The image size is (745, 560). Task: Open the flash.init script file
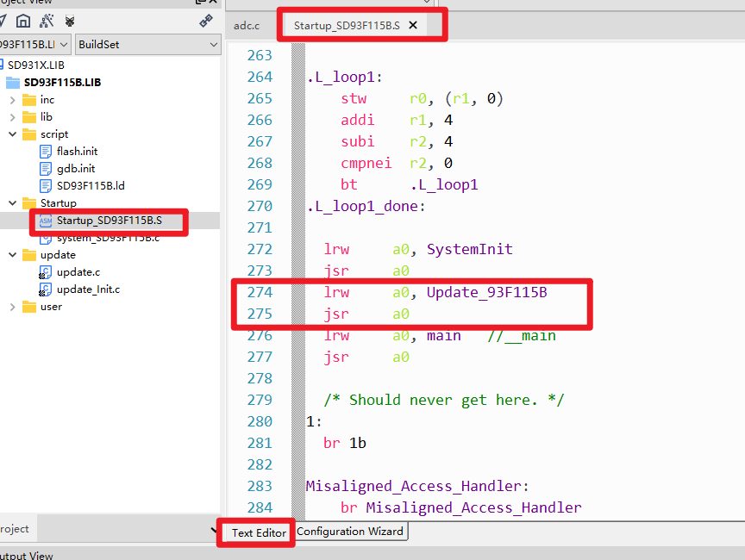(x=77, y=152)
